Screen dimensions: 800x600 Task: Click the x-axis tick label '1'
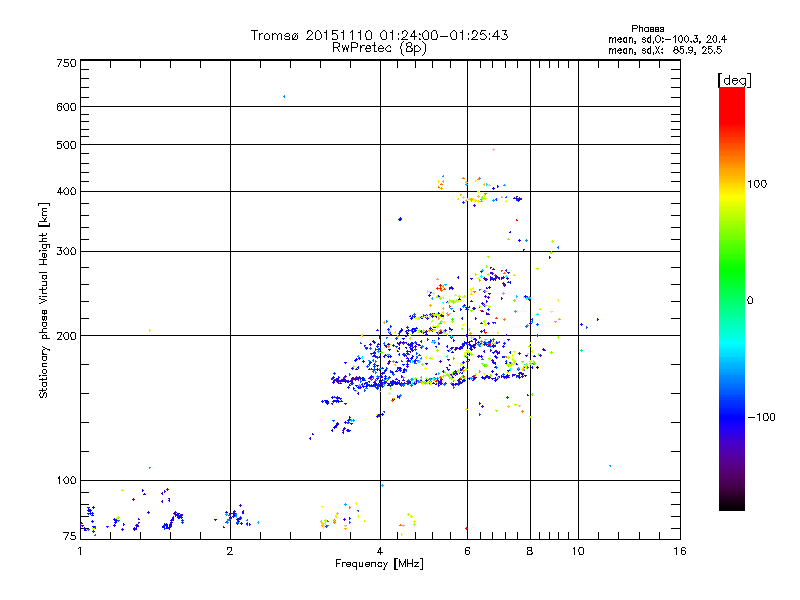coord(80,551)
